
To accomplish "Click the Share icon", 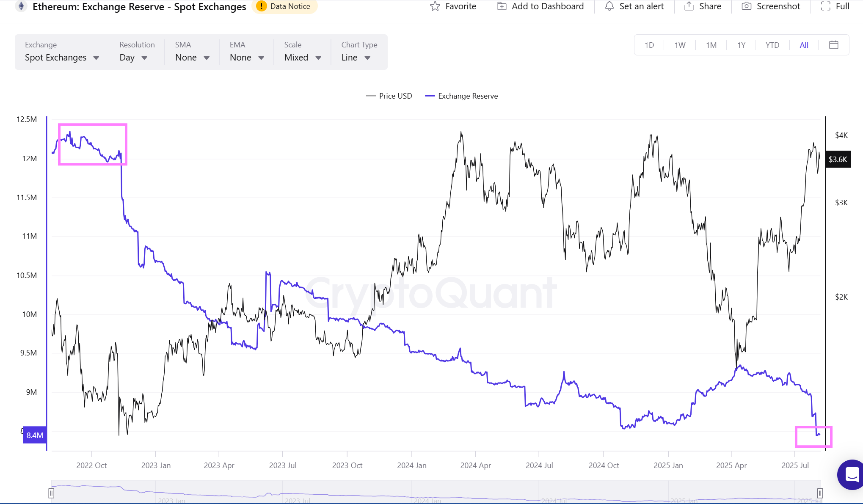I will (x=689, y=6).
